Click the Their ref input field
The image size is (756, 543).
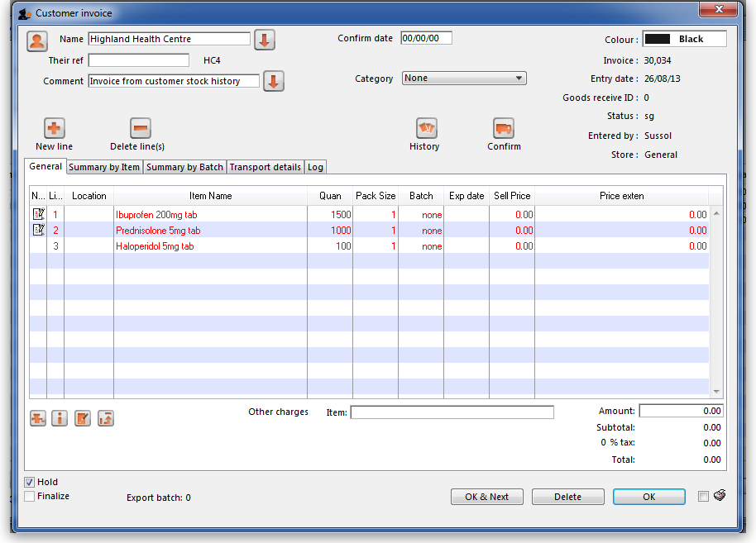(139, 60)
